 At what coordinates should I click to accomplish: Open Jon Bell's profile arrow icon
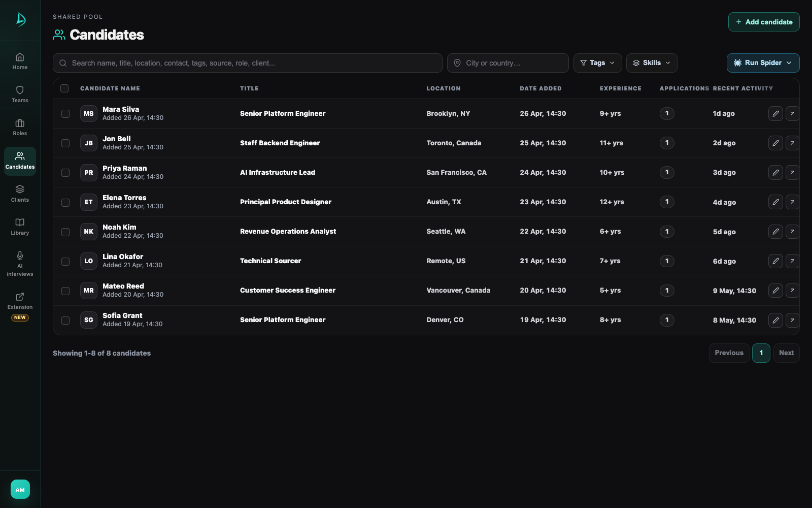[792, 143]
